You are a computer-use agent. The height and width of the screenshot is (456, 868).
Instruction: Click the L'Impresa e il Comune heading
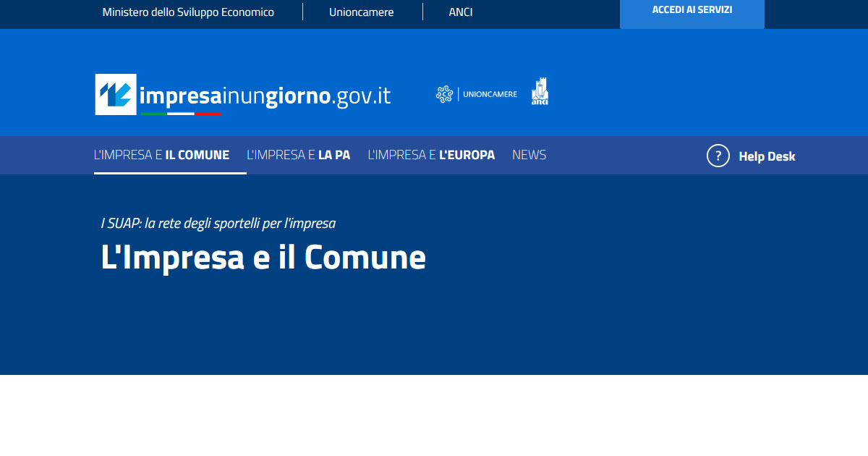tap(263, 257)
